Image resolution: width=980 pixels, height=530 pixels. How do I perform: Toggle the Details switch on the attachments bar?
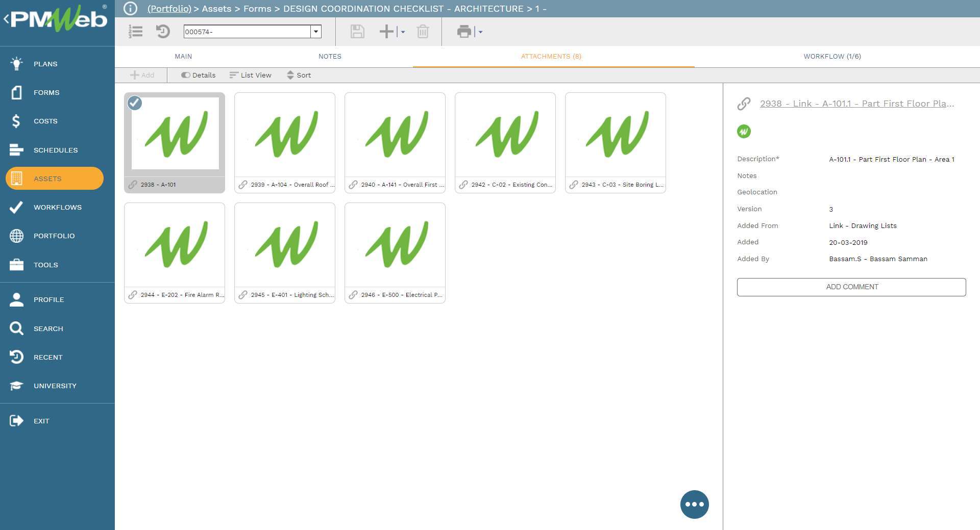point(198,75)
